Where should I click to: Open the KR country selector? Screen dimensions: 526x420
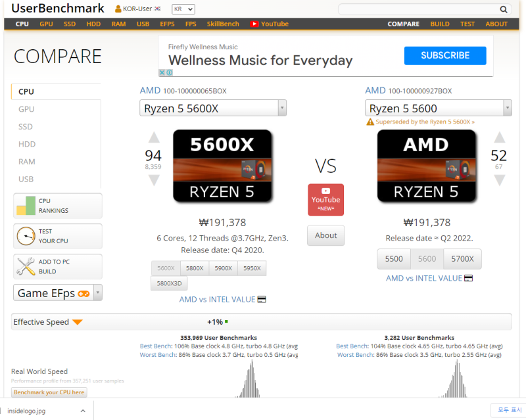point(183,9)
